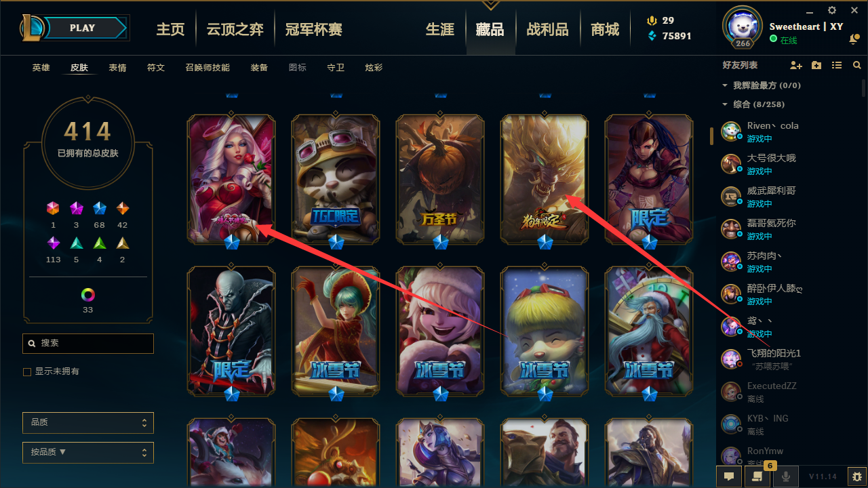Image resolution: width=868 pixels, height=488 pixels.
Task: Open the 按品质 sort dropdown
Action: coord(88,452)
